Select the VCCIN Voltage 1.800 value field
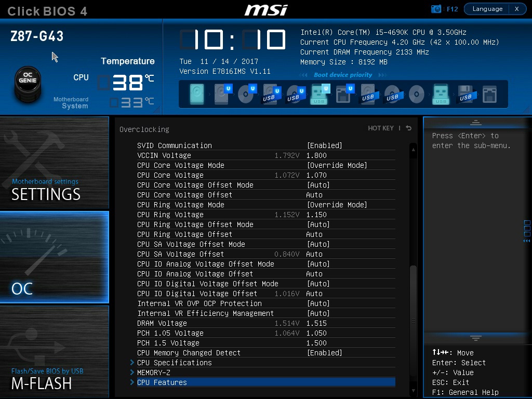 pos(316,155)
